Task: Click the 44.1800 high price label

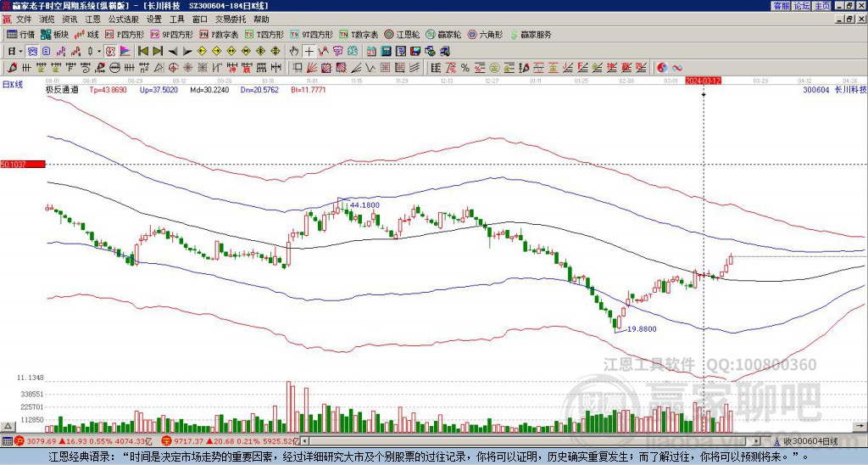Action: coord(364,205)
